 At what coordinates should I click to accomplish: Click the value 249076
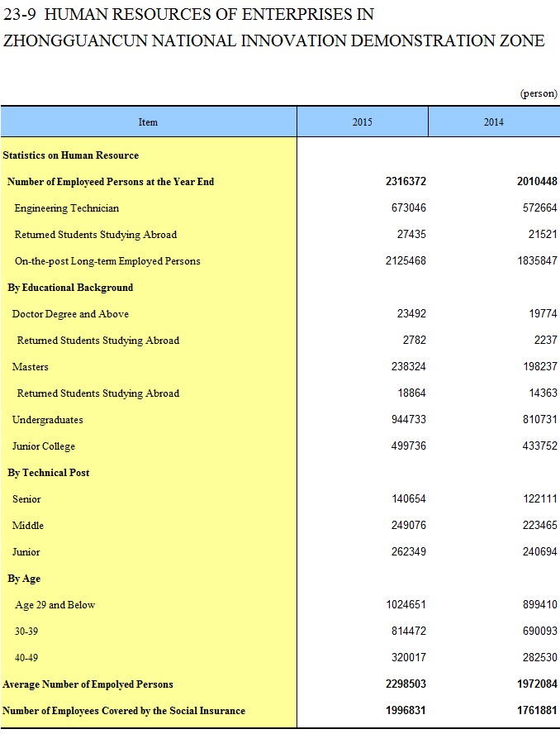(x=409, y=526)
